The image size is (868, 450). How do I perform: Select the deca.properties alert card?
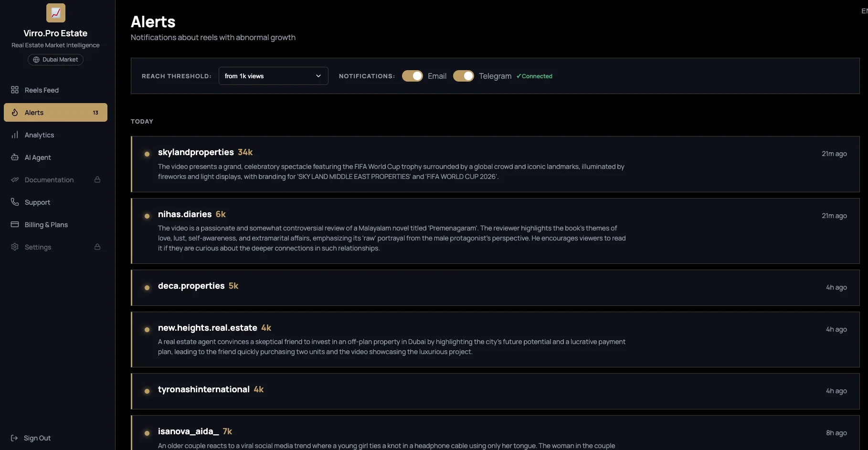click(x=495, y=288)
